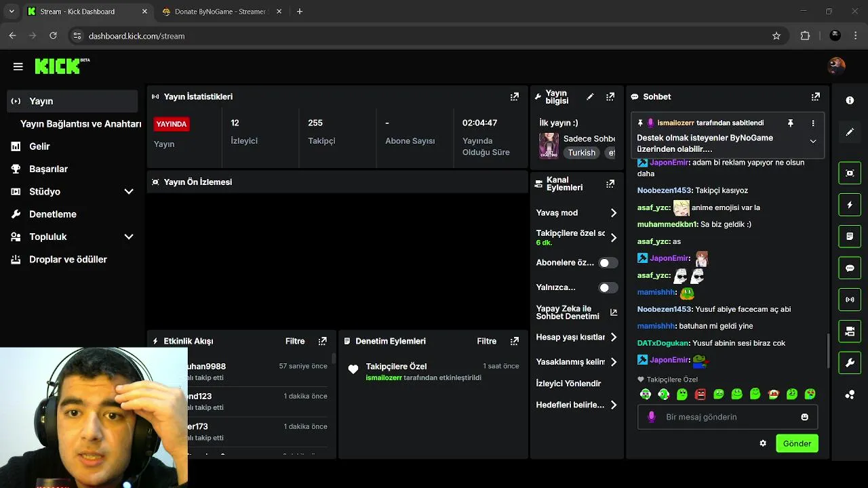Viewport: 868px width, 488px height.
Task: Click the KICK beta logo
Action: pos(62,66)
